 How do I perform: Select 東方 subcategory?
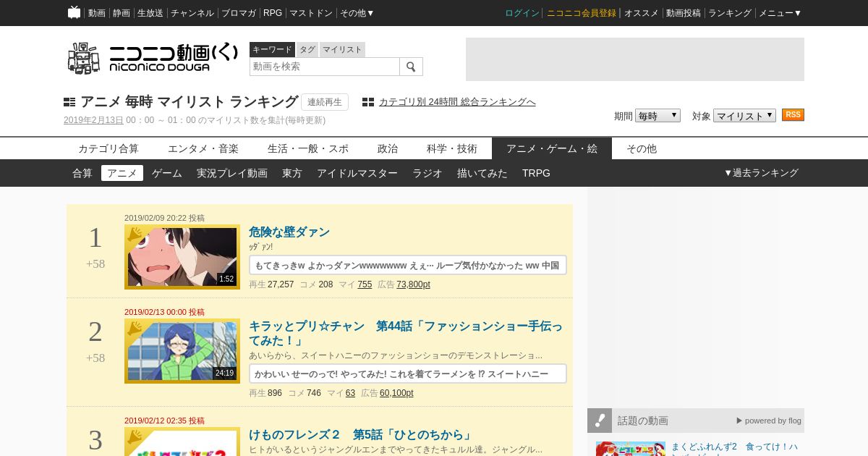(292, 173)
